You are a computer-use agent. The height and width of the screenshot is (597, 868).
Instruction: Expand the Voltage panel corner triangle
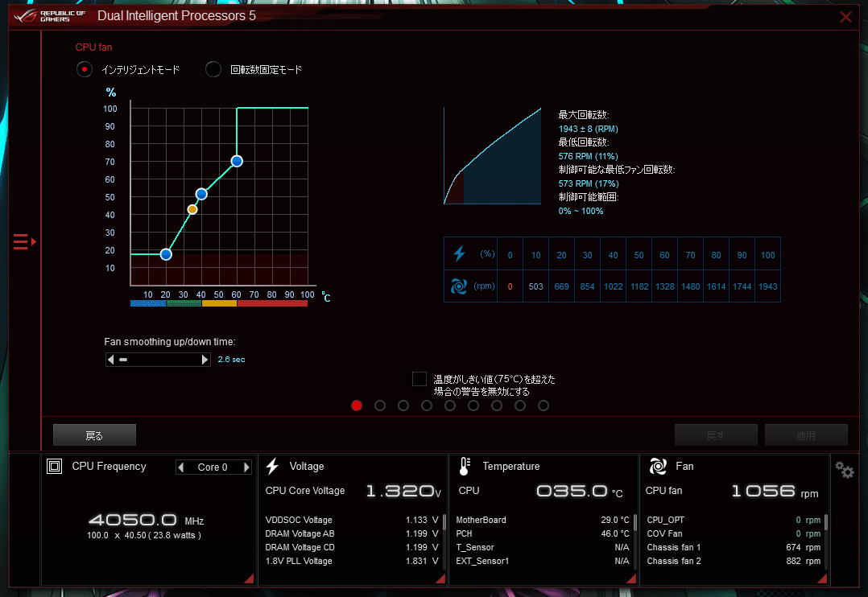441,578
